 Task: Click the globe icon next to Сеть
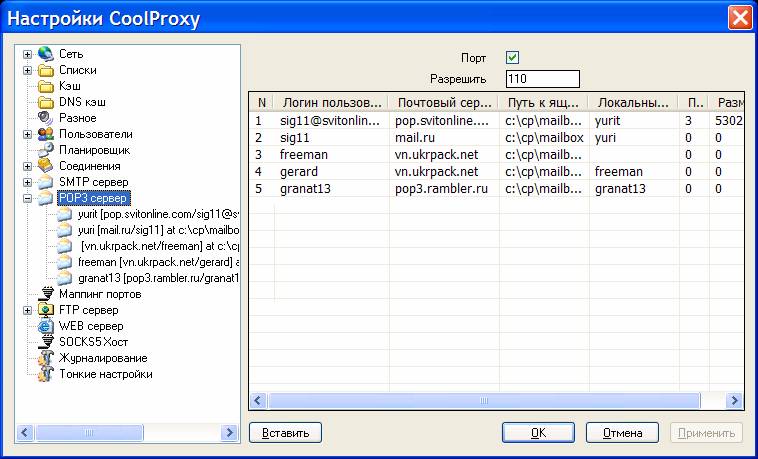[46, 54]
